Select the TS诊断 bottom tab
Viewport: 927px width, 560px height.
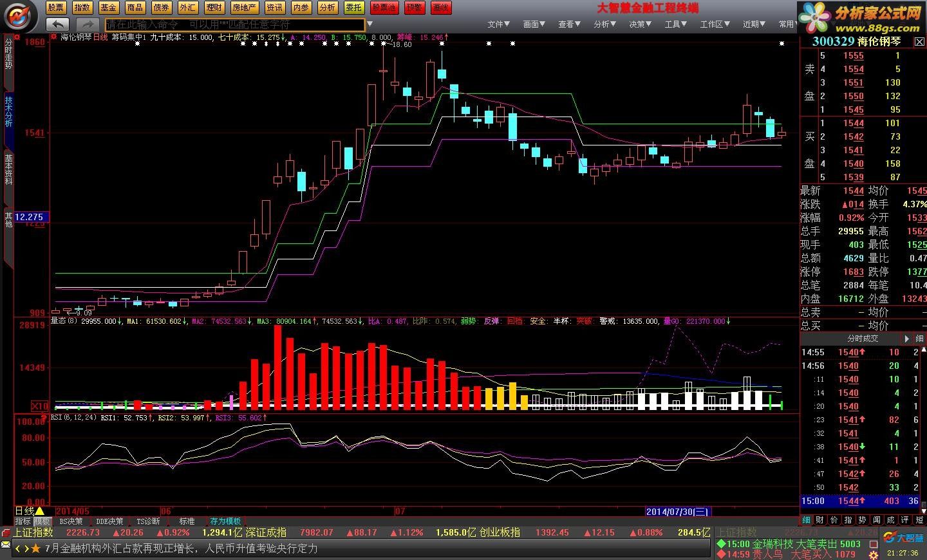(148, 521)
